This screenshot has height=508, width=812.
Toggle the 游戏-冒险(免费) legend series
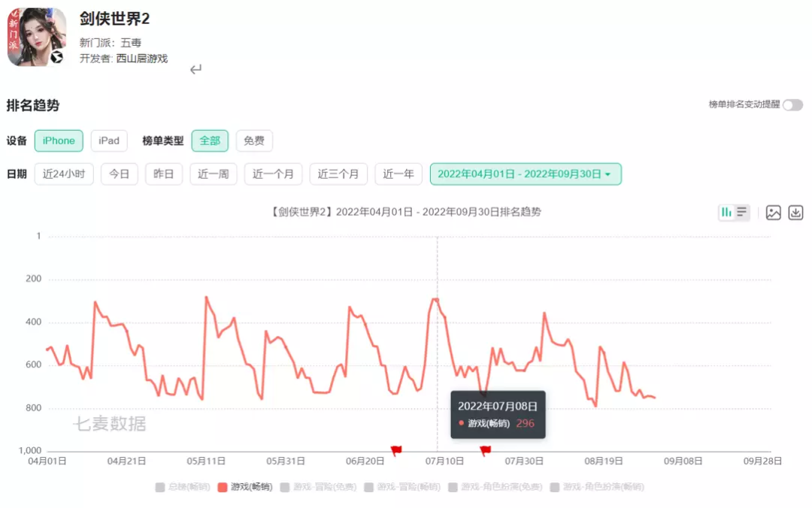point(319,487)
